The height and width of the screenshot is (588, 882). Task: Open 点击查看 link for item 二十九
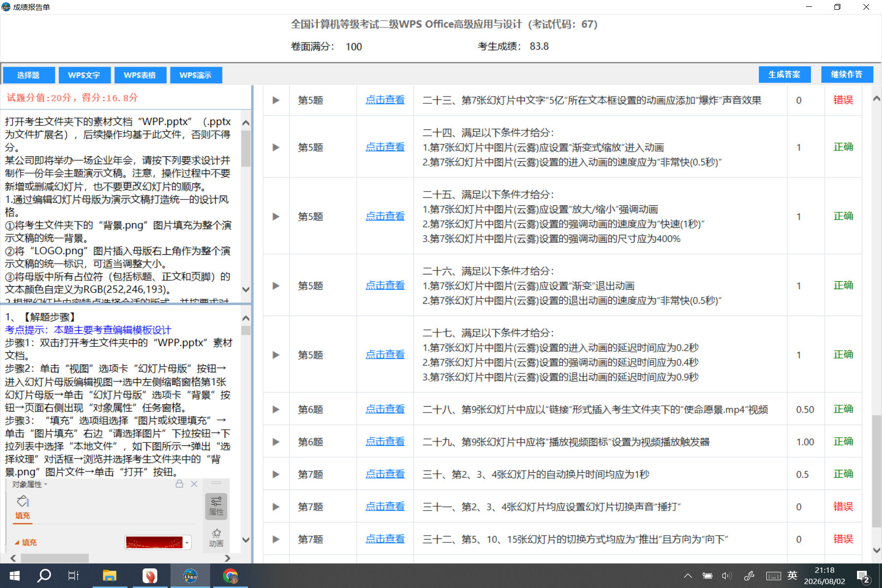coord(385,441)
